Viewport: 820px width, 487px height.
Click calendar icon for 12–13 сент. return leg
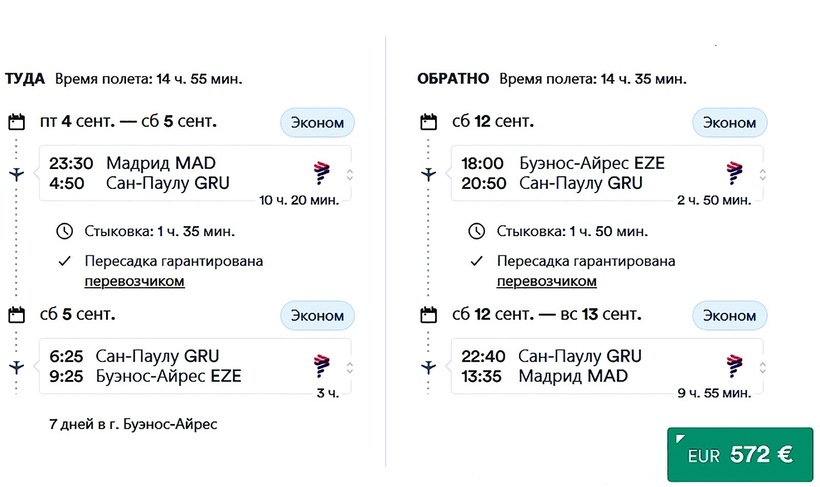pos(429,314)
